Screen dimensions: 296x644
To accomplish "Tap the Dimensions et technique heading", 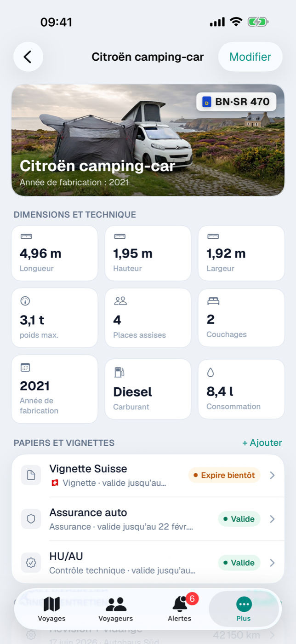I will click(x=75, y=214).
